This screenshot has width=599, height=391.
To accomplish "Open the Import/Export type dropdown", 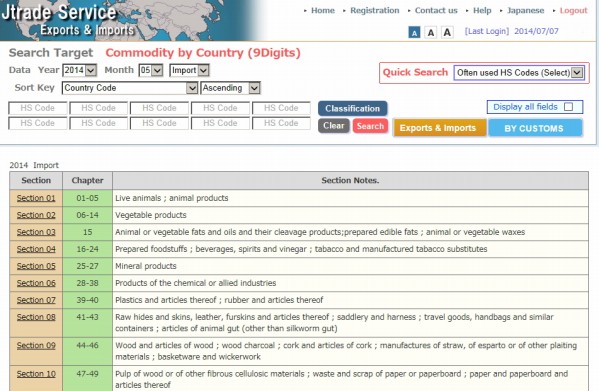I will 189,70.
